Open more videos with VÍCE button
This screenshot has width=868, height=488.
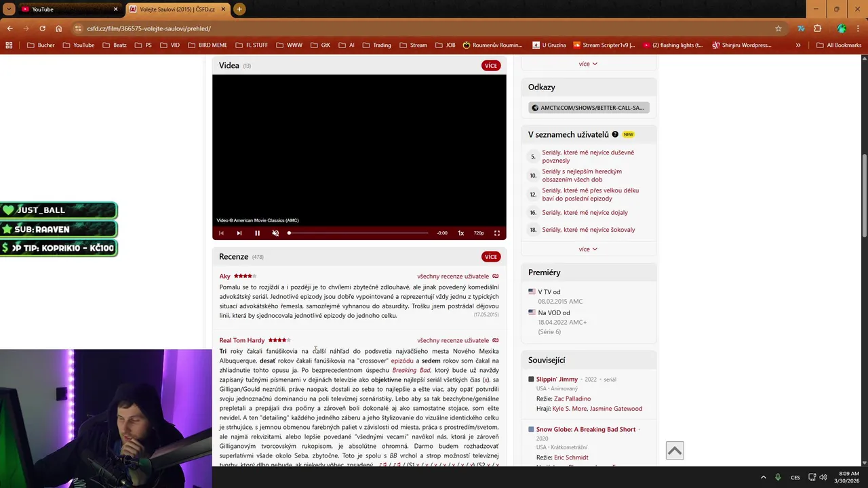491,66
